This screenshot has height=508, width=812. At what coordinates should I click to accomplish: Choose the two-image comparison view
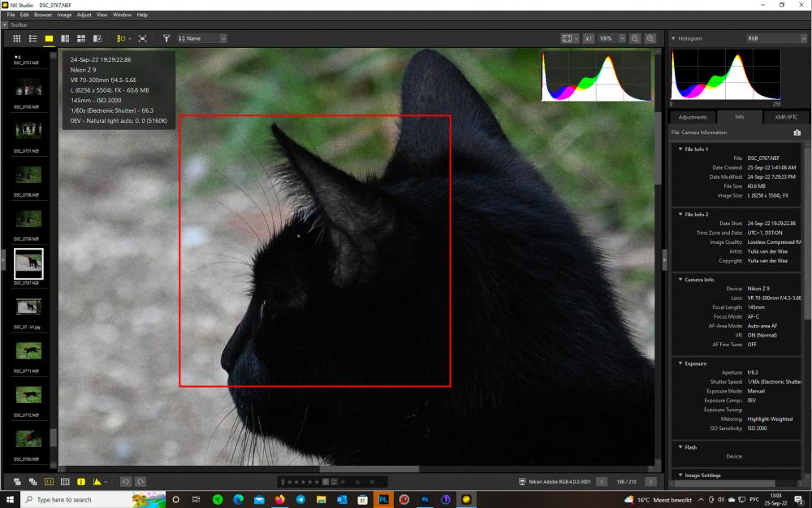(65, 38)
